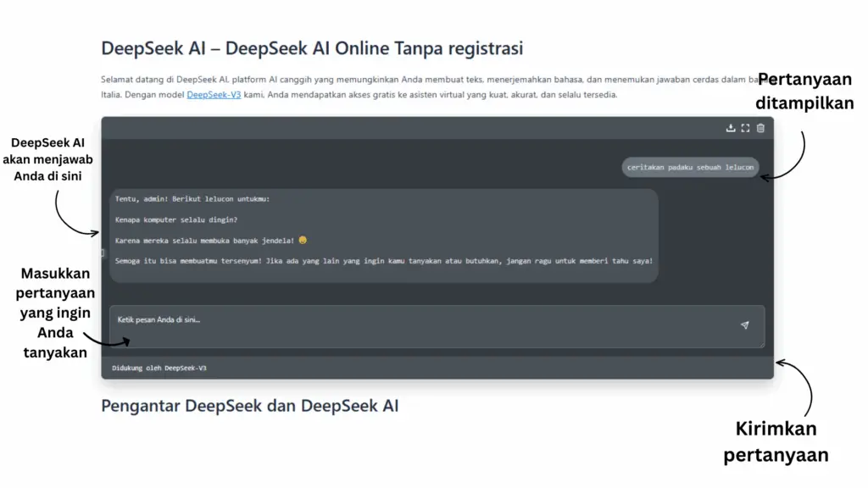Expand the chat with the fullscreen icon

(746, 128)
